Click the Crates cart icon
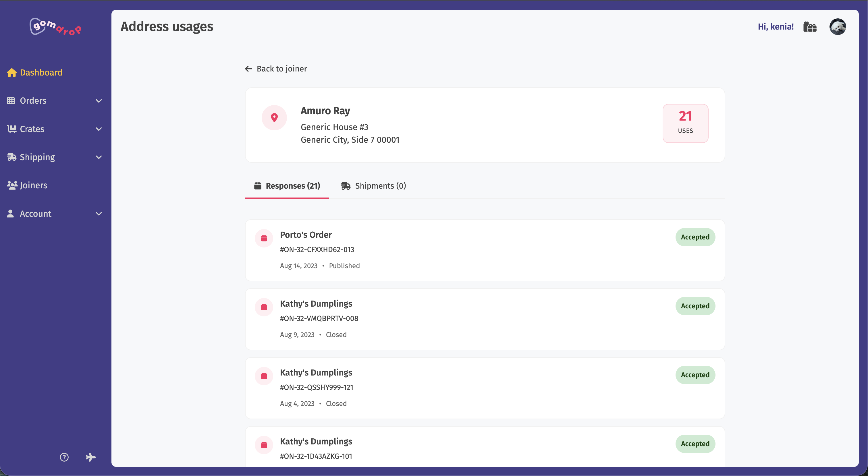Viewport: 868px width, 476px height. tap(11, 129)
